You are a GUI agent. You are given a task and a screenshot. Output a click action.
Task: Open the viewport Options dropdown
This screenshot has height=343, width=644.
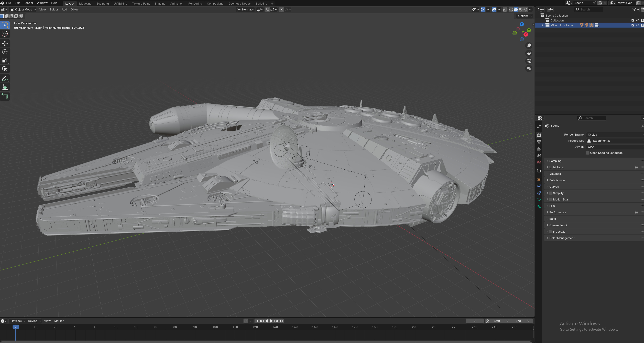pyautogui.click(x=525, y=16)
